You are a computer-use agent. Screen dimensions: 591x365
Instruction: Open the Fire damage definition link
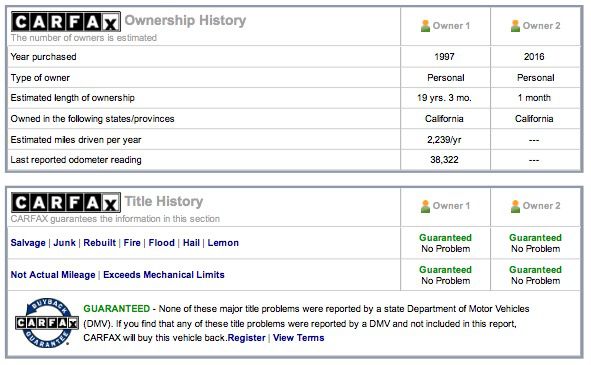coord(132,243)
